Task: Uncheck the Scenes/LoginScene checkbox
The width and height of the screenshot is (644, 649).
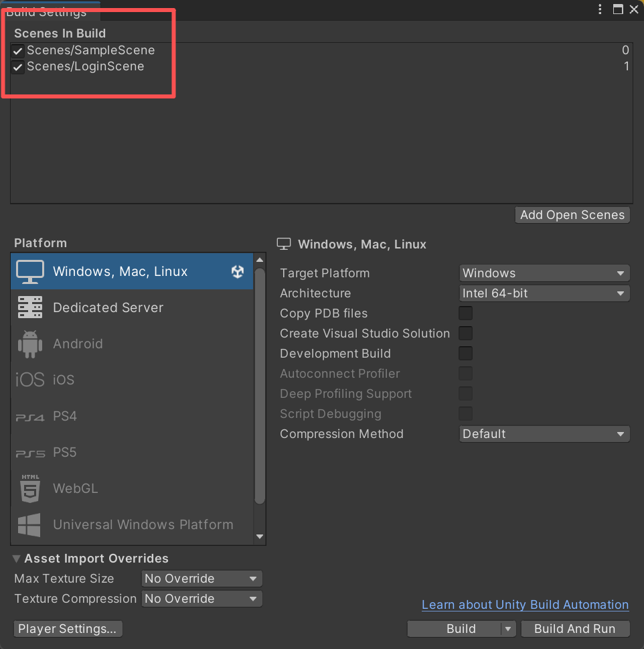Action: coord(18,67)
